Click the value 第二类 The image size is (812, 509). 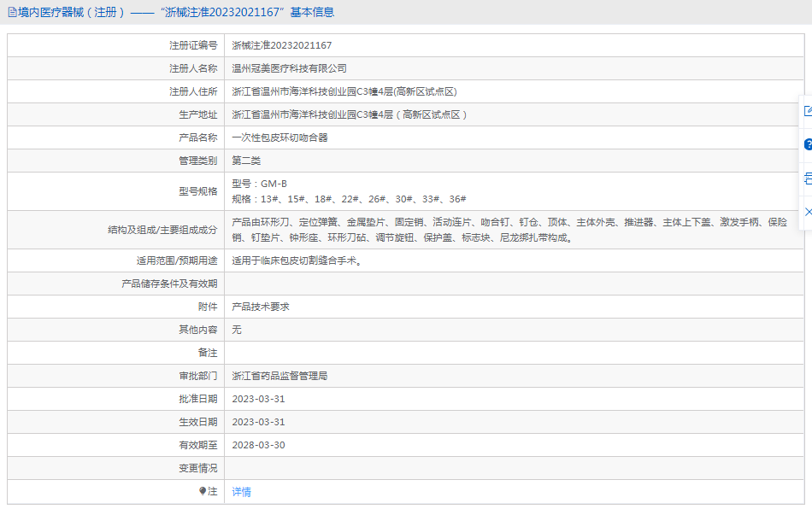click(x=246, y=161)
